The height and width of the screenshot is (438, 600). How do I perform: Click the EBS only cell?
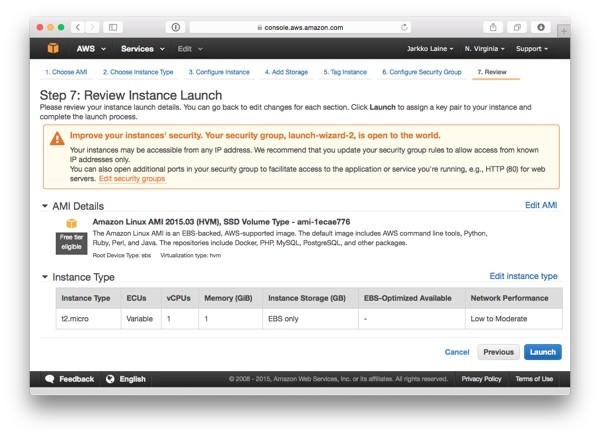pos(310,319)
